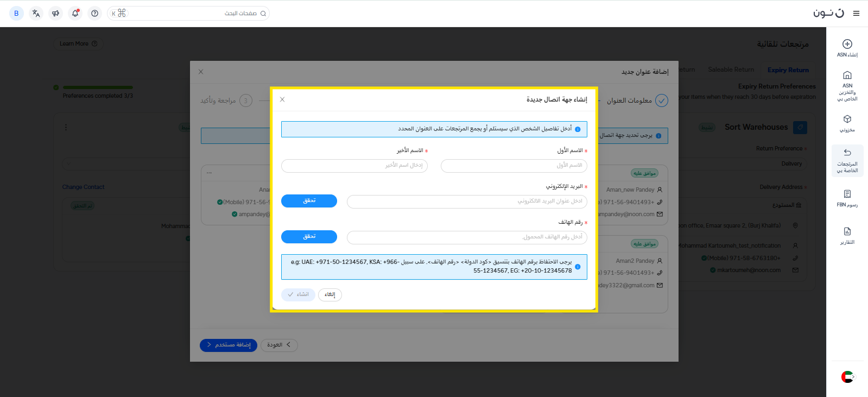Focus the الاسم الأخير last name field

point(354,166)
